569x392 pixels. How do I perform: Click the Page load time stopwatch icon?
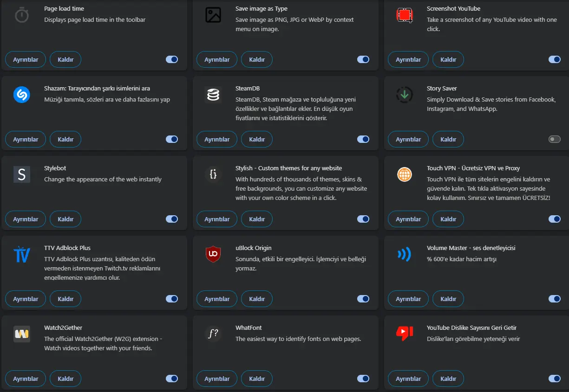pos(22,15)
